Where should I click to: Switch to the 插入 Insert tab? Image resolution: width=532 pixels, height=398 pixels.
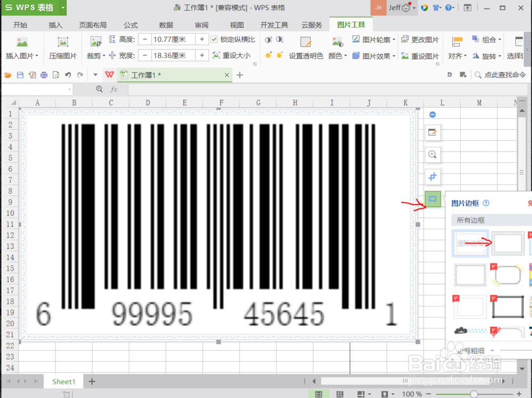click(x=55, y=25)
